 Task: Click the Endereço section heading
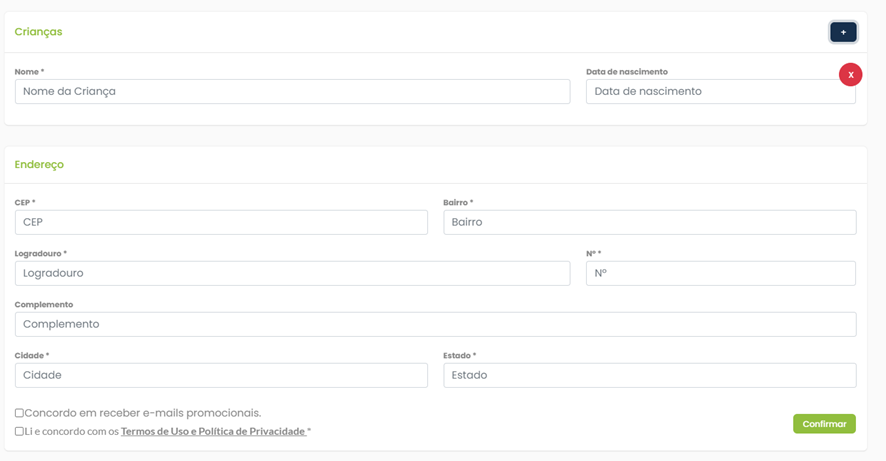[39, 164]
